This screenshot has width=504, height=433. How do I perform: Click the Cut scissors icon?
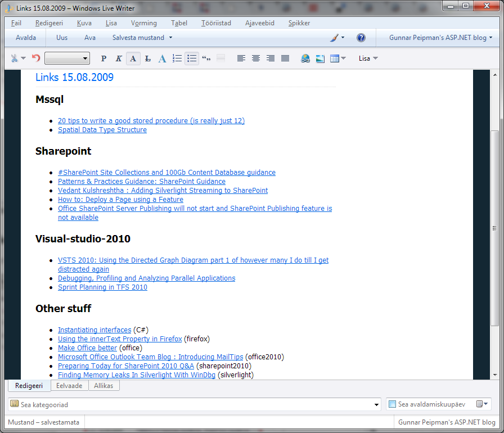tap(14, 58)
